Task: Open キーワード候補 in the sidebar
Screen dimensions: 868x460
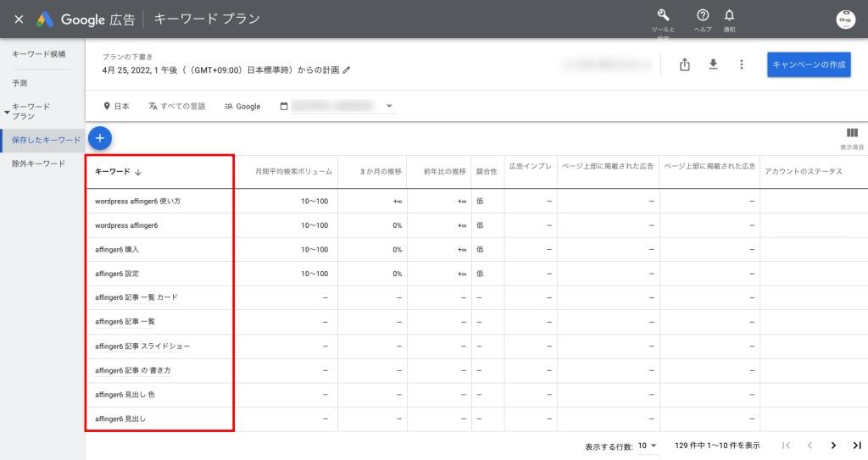Action: [39, 53]
